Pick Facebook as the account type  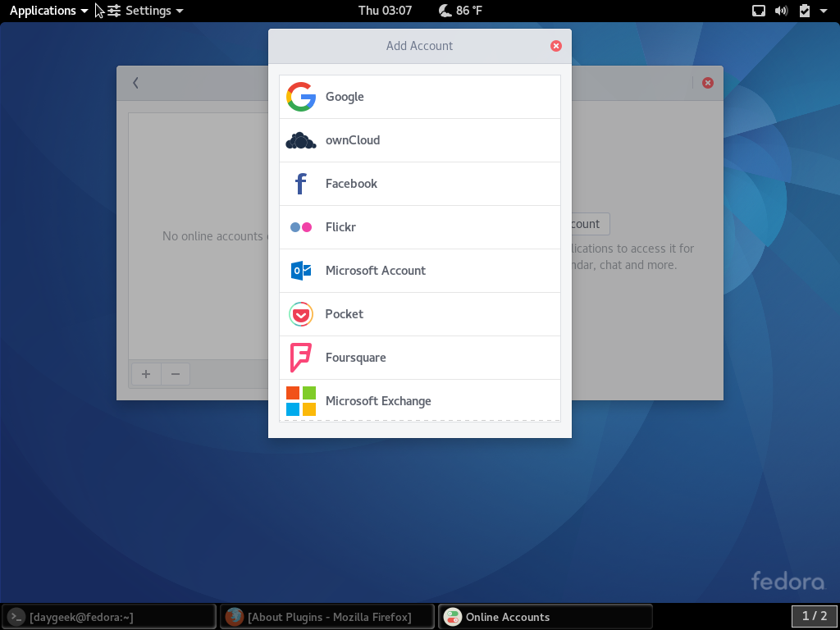(x=420, y=184)
